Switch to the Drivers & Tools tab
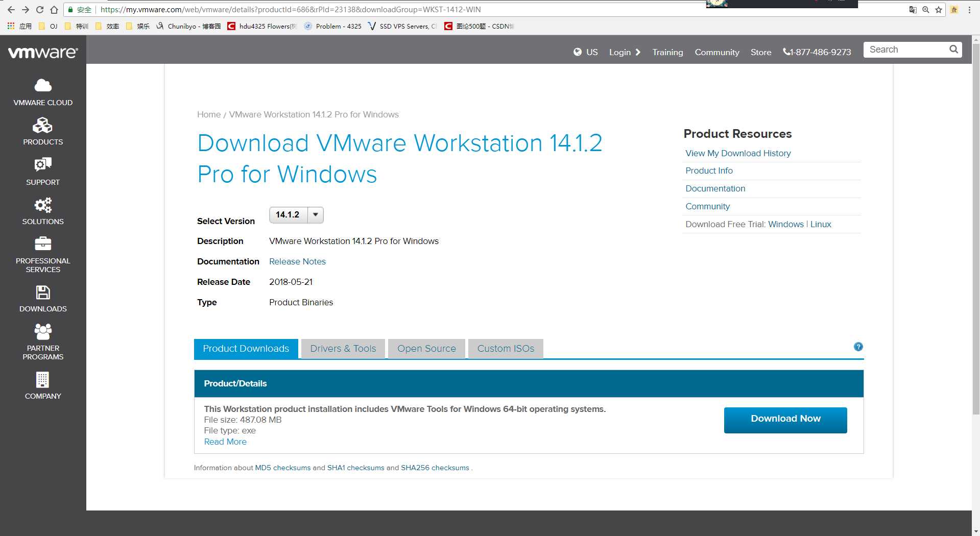 [343, 349]
